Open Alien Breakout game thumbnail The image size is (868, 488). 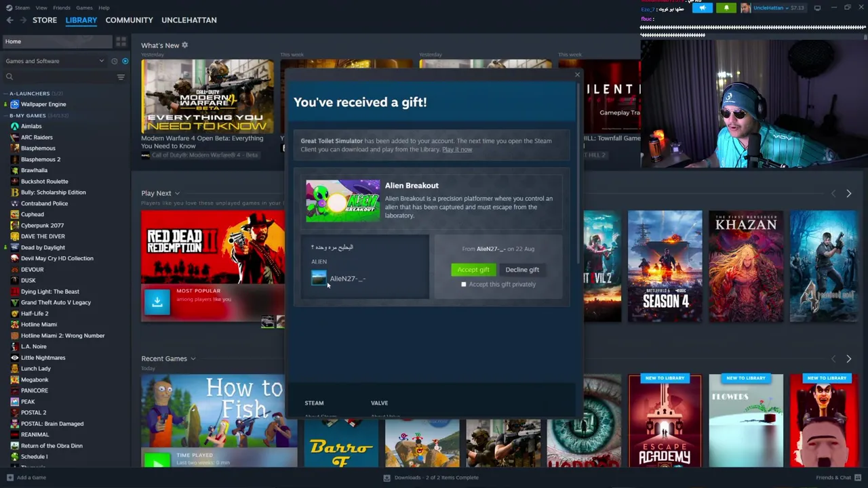[342, 201]
